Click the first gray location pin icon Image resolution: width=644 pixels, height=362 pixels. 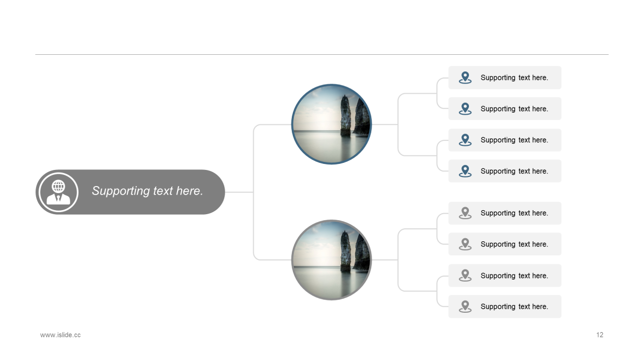tap(465, 213)
